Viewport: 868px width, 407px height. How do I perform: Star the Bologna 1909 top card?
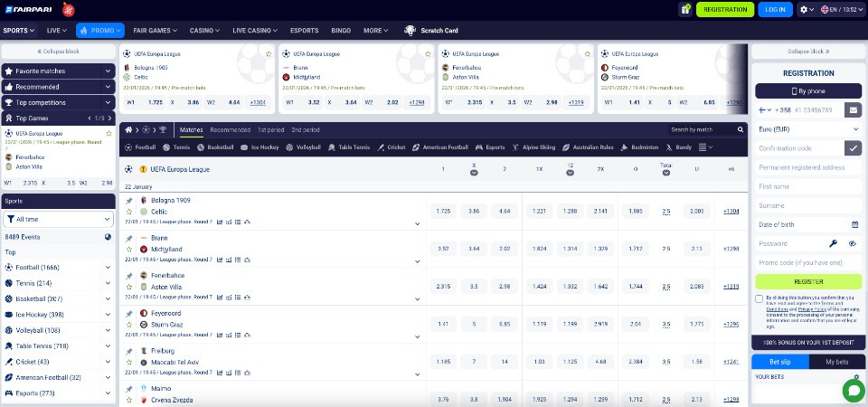click(x=269, y=54)
